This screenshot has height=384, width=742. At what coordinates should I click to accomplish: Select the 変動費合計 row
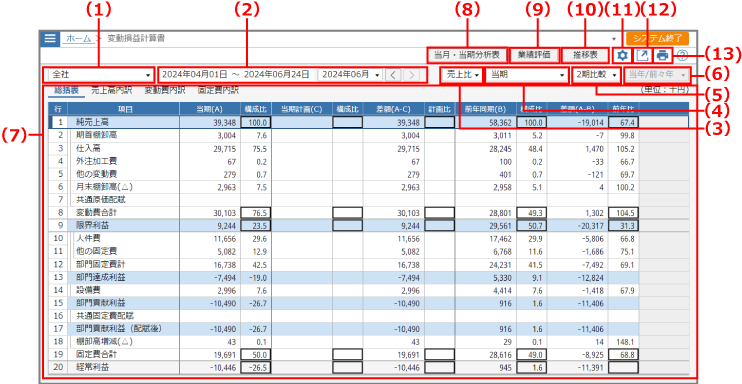click(x=368, y=213)
